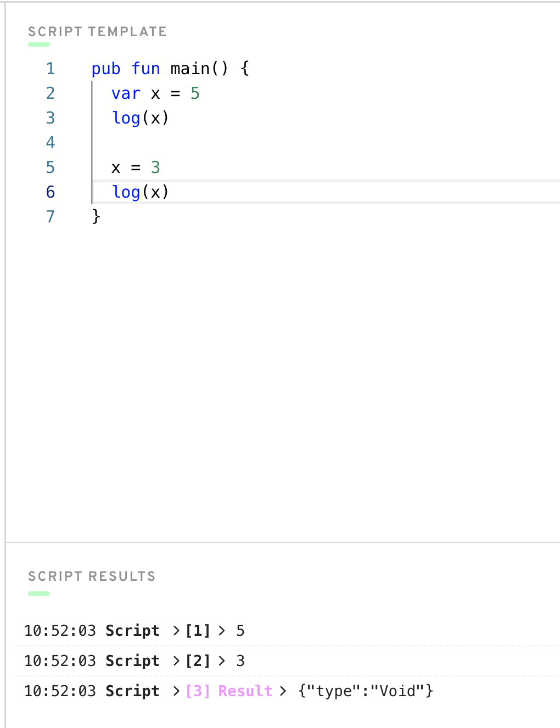Image resolution: width=560 pixels, height=728 pixels.
Task: Click the chevron before [2] log entry
Action: pyautogui.click(x=176, y=661)
